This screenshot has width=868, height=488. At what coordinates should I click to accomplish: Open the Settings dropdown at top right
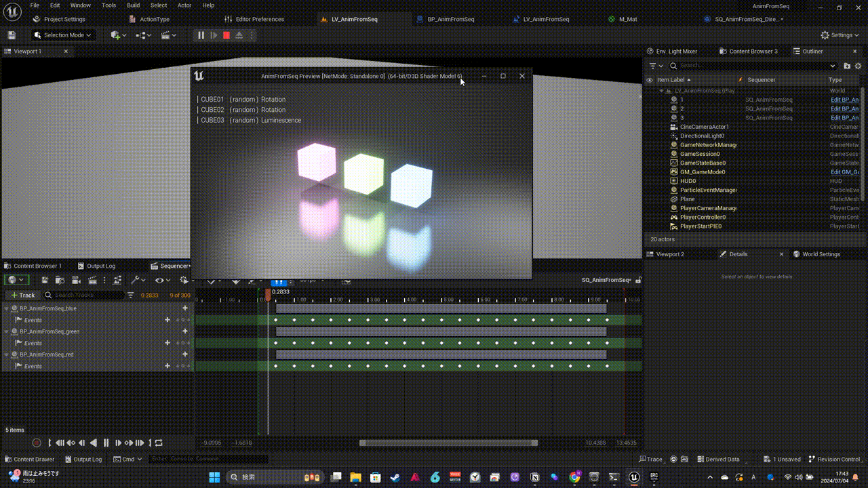click(840, 35)
